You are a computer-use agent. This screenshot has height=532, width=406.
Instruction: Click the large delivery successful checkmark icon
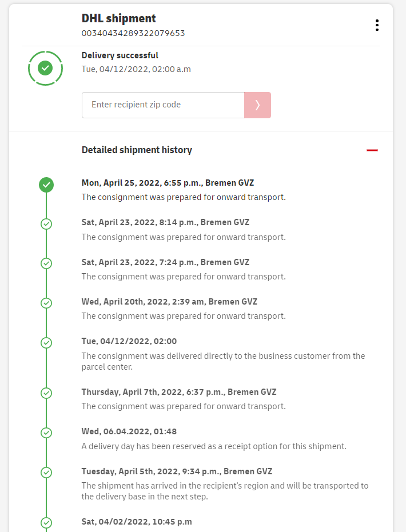[46, 68]
